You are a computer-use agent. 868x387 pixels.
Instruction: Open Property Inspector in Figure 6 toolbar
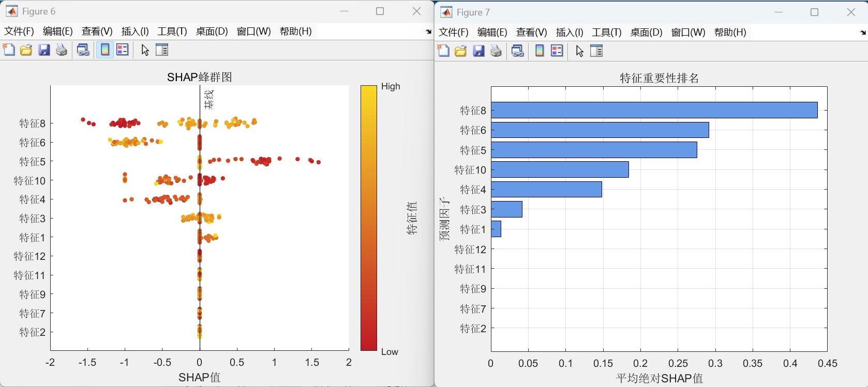[x=162, y=50]
